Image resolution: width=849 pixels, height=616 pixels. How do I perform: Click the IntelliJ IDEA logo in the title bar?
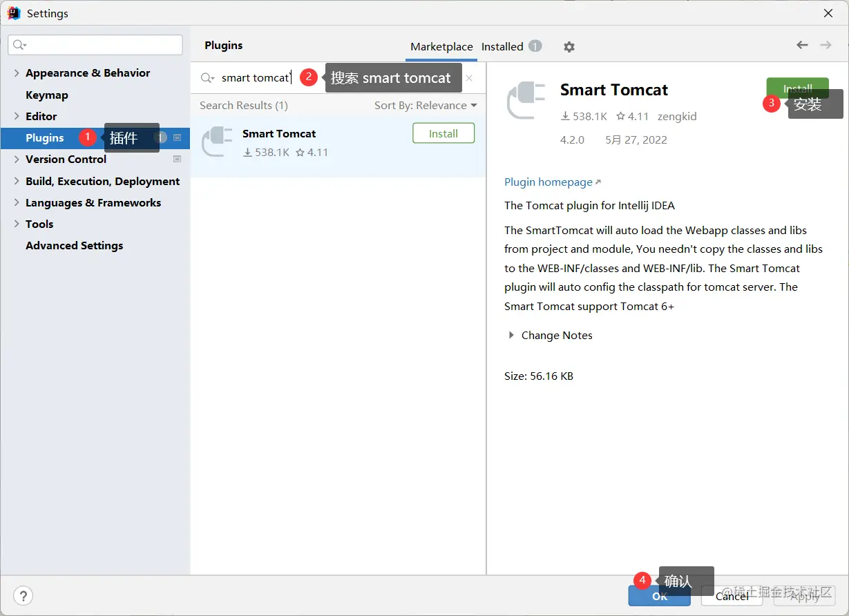[x=14, y=13]
